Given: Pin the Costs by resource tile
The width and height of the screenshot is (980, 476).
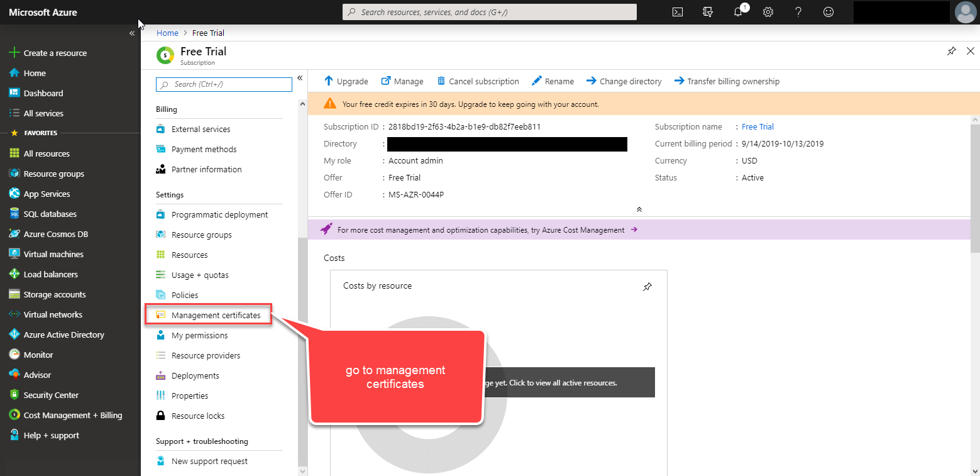Looking at the screenshot, I should coord(647,287).
